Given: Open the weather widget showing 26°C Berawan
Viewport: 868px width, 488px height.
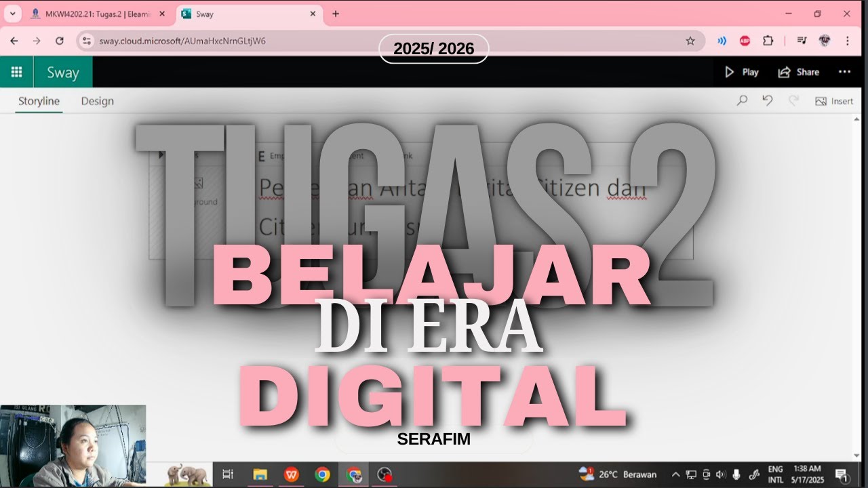Looking at the screenshot, I should (x=617, y=474).
